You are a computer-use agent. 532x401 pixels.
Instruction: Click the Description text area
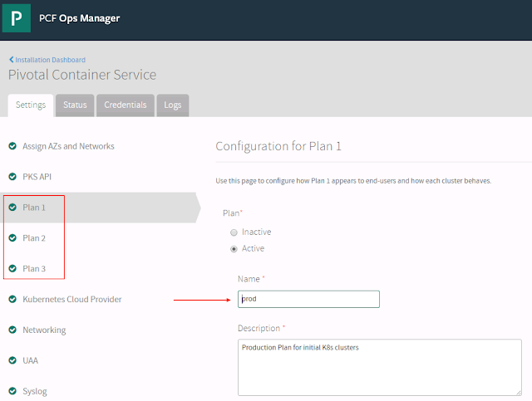379,366
